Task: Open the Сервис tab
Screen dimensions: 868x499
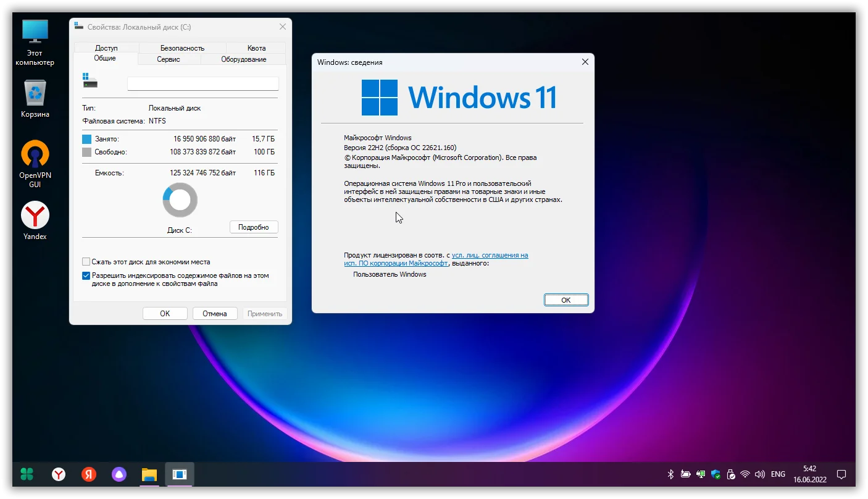Action: click(169, 59)
